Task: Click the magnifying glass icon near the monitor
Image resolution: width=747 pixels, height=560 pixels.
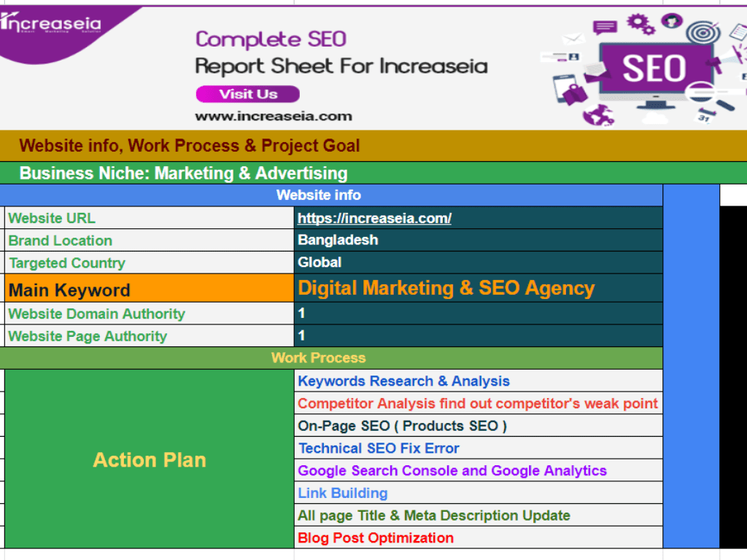Action: 700,93
